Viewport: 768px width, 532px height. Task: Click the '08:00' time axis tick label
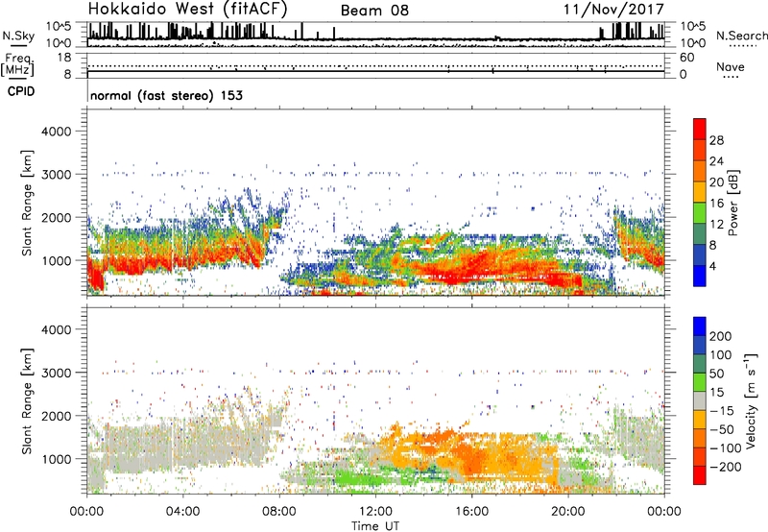point(279,512)
